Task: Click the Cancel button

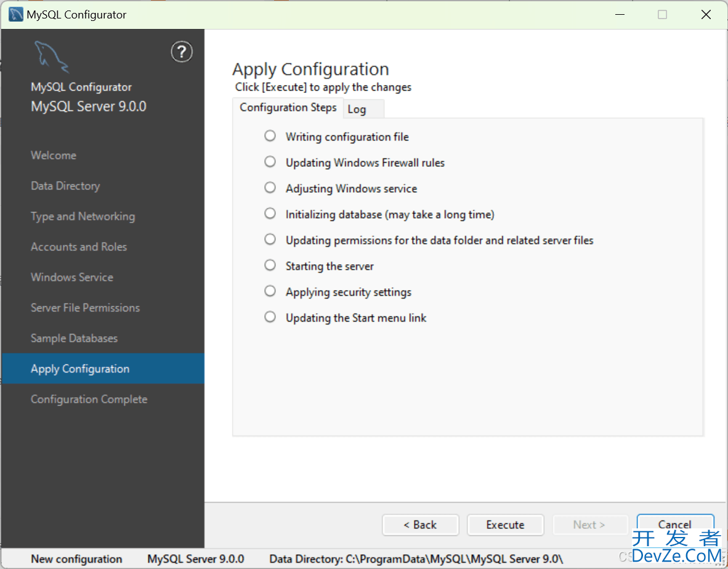Action: [x=674, y=524]
